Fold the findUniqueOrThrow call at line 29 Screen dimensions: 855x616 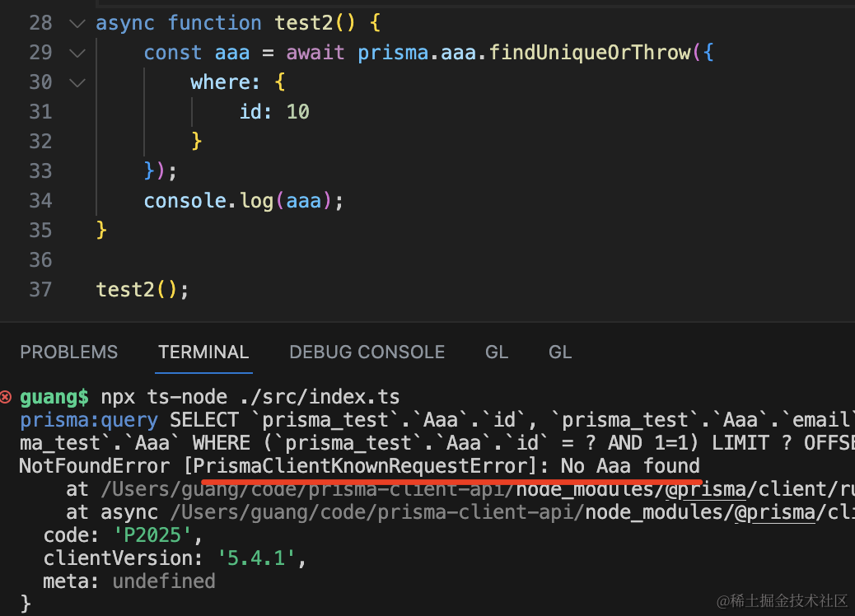point(77,53)
